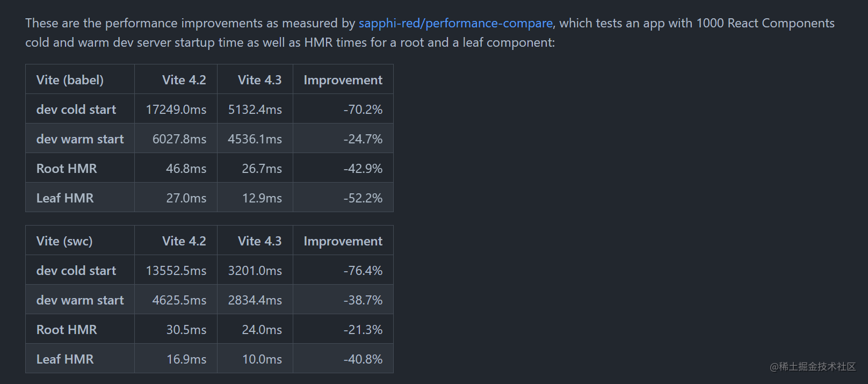Open the sapphi-red/performance-compare link
Viewport: 868px width, 384px height.
pos(455,23)
